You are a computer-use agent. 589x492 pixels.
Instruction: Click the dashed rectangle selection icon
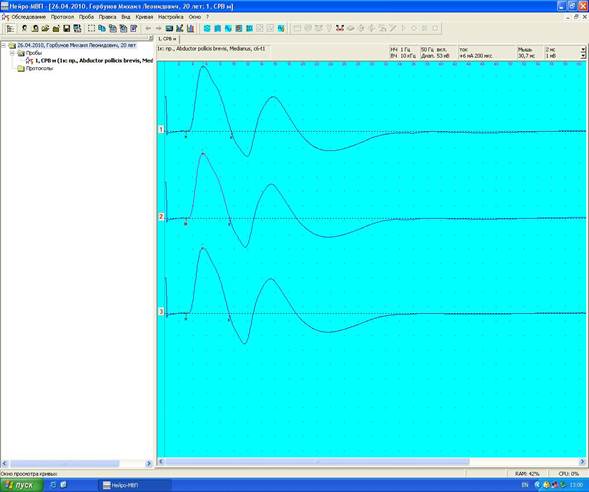(x=91, y=29)
